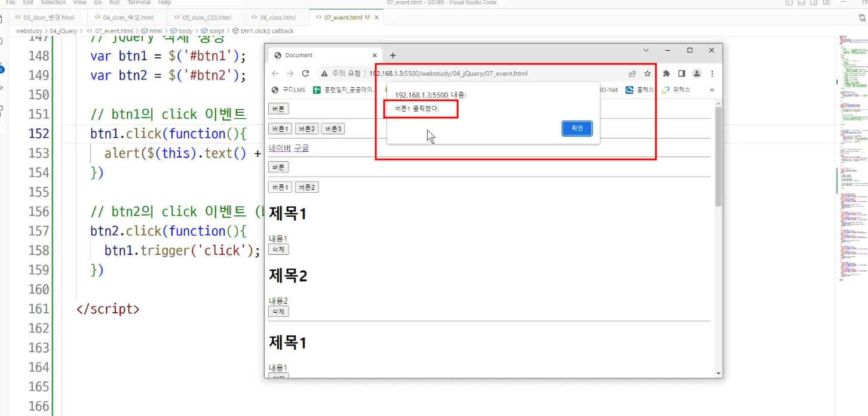The image size is (868, 416).
Task: Click the Chrome page vertical scrollbar
Action: tap(718, 156)
